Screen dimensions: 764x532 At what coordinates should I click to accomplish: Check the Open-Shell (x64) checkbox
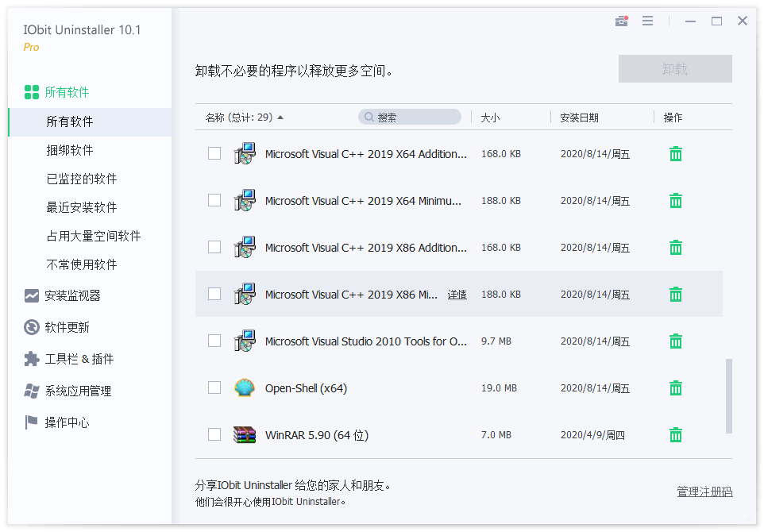click(x=214, y=387)
